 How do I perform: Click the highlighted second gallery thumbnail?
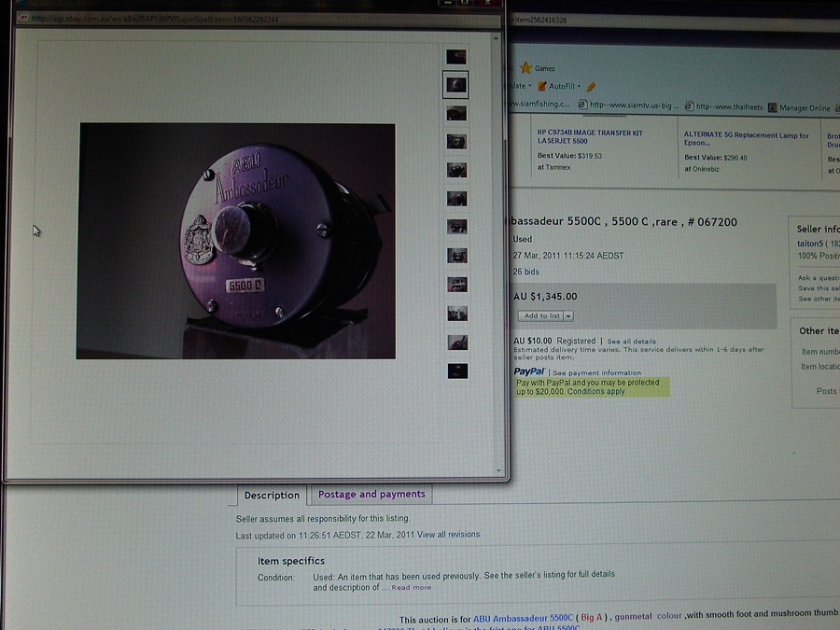tap(455, 85)
